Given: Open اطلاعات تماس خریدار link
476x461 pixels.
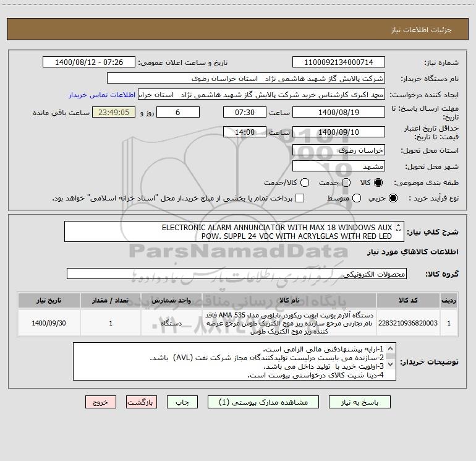Looking at the screenshot, I should coord(102,95).
